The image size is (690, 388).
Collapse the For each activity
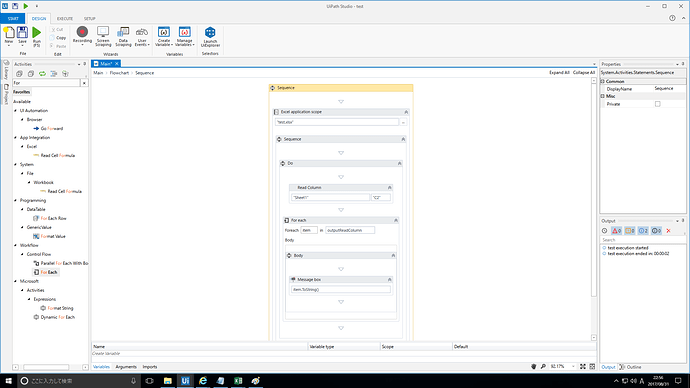pyautogui.click(x=396, y=220)
